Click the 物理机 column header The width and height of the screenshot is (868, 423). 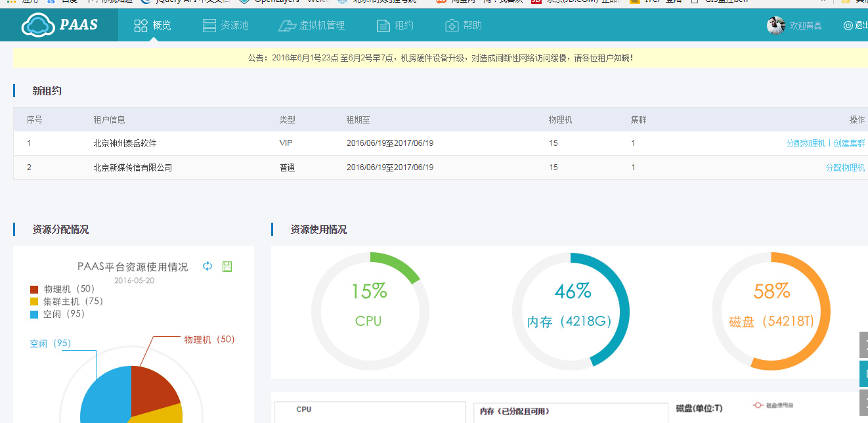[x=560, y=120]
